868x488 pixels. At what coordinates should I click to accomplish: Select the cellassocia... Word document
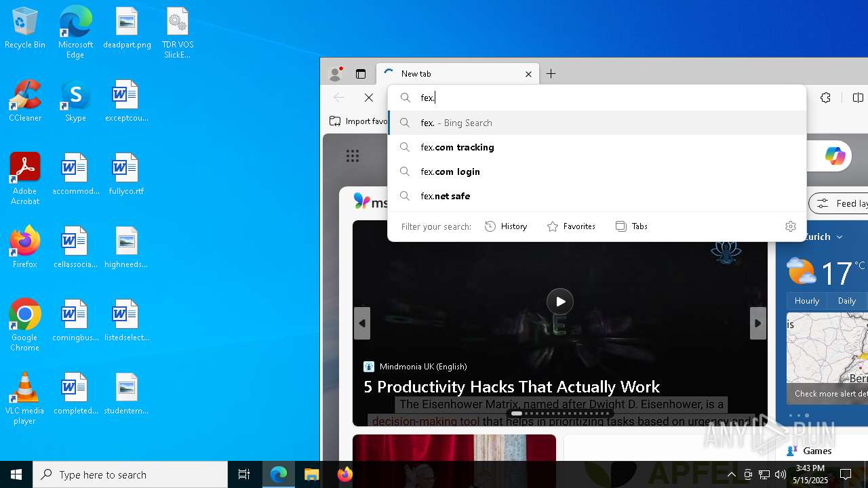pyautogui.click(x=75, y=248)
